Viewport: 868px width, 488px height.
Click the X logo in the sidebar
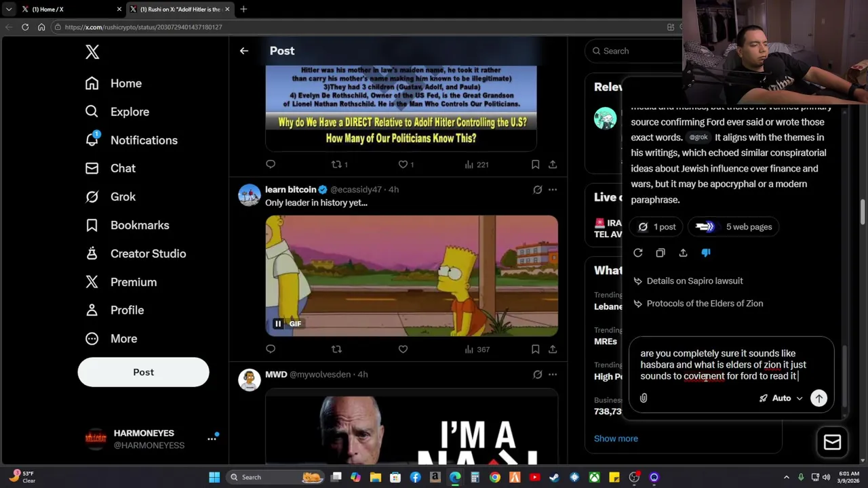click(92, 52)
